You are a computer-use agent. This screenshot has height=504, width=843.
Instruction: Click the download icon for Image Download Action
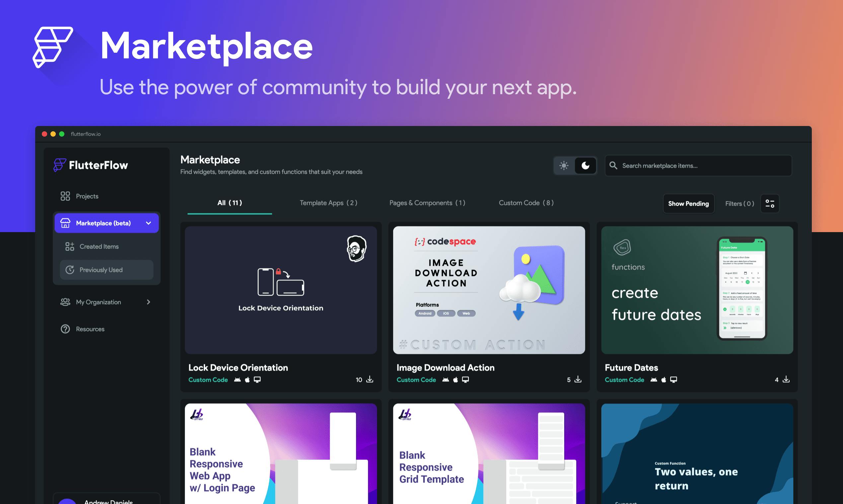578,379
